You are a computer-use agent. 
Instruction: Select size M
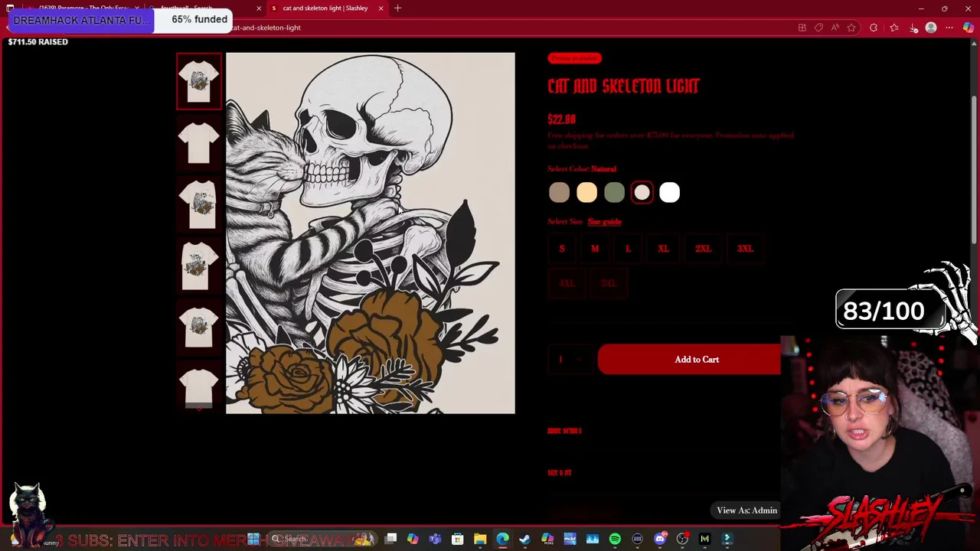coord(595,249)
